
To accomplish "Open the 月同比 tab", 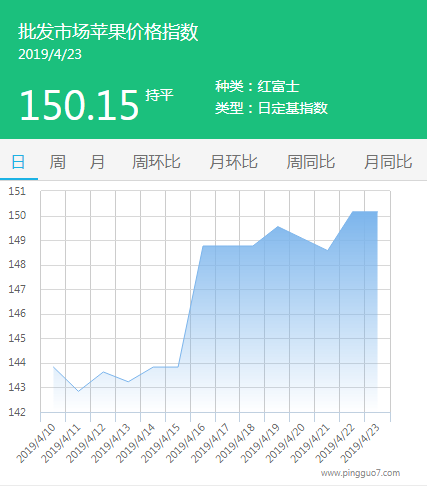I will click(x=388, y=162).
